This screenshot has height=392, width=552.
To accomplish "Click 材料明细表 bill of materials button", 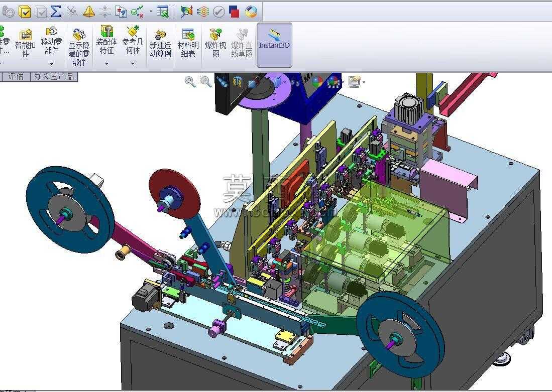I will [x=188, y=43].
